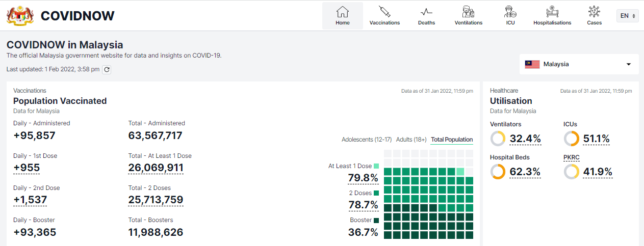The width and height of the screenshot is (644, 246).
Task: Click the dropdown arrow in state selector
Action: [628, 65]
